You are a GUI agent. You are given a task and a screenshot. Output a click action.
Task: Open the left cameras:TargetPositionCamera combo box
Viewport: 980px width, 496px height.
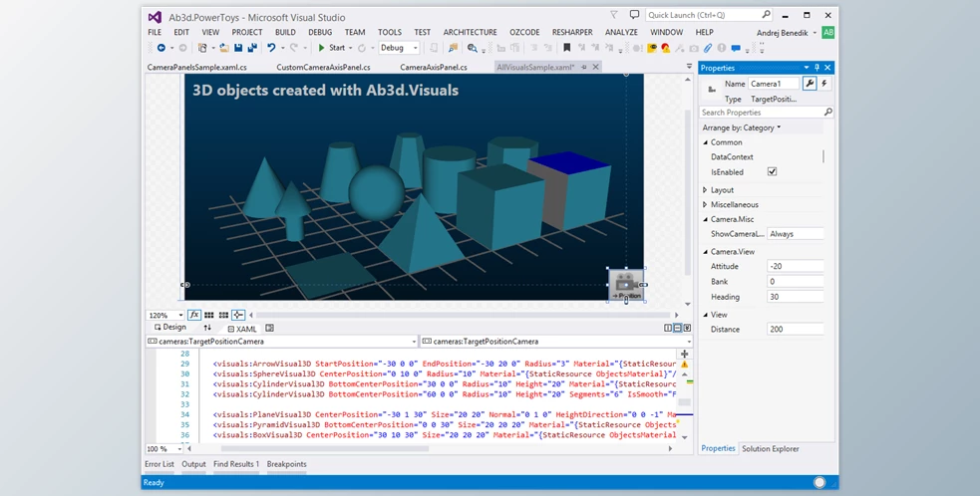pyautogui.click(x=282, y=342)
